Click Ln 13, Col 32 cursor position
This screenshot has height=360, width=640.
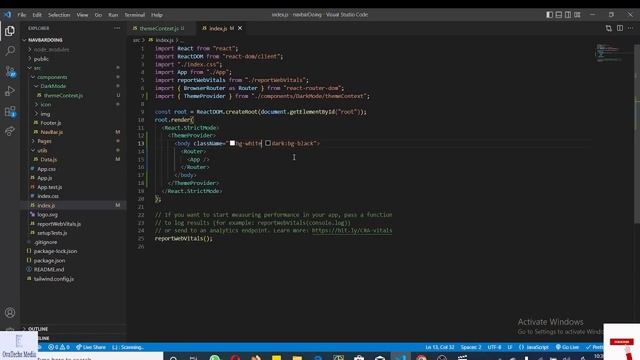point(440,347)
